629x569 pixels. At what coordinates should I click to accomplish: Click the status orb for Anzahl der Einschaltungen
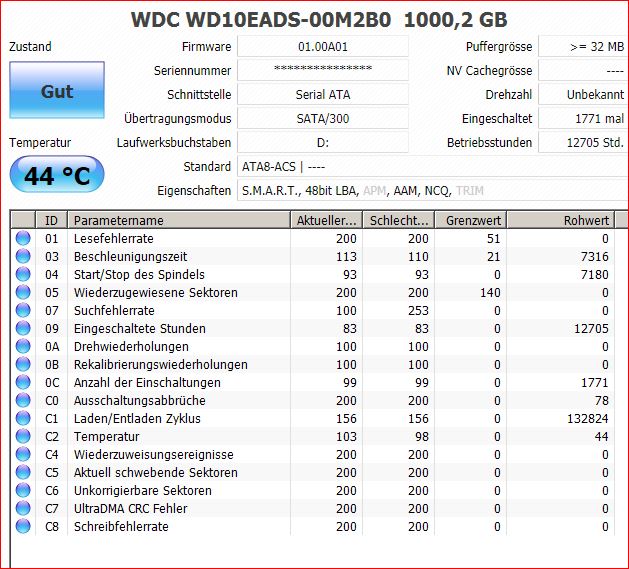pos(23,382)
